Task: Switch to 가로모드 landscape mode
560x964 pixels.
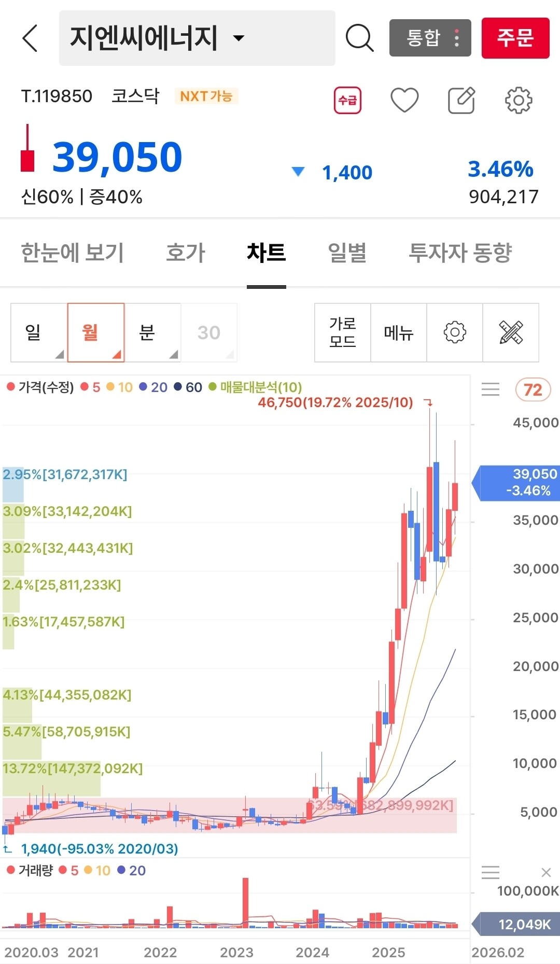Action: (x=343, y=332)
